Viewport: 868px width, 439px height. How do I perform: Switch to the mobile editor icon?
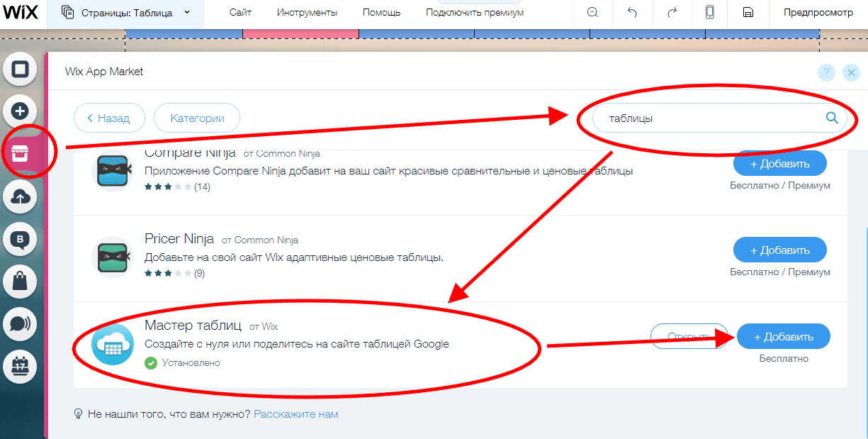[x=709, y=13]
